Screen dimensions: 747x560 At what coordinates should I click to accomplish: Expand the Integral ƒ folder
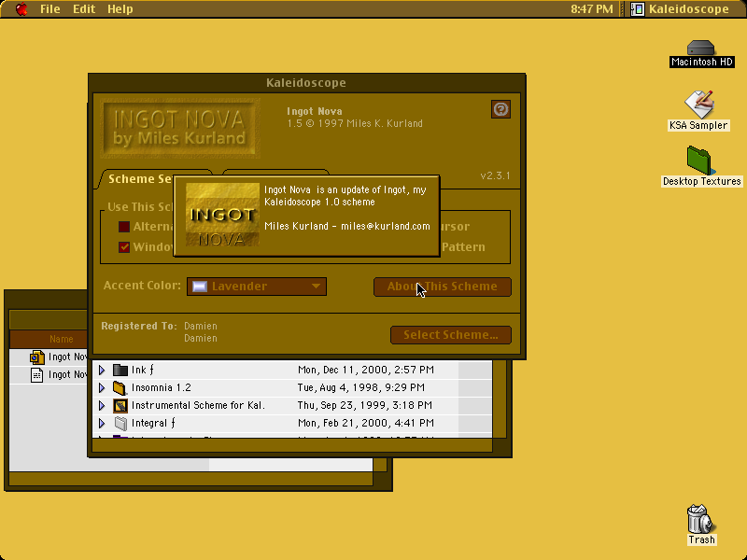click(x=102, y=423)
